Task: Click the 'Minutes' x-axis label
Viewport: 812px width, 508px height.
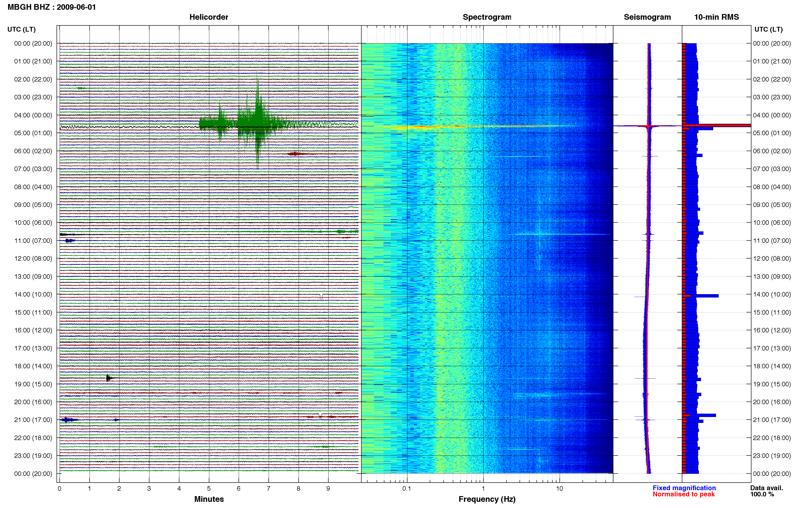Action: tap(209, 499)
